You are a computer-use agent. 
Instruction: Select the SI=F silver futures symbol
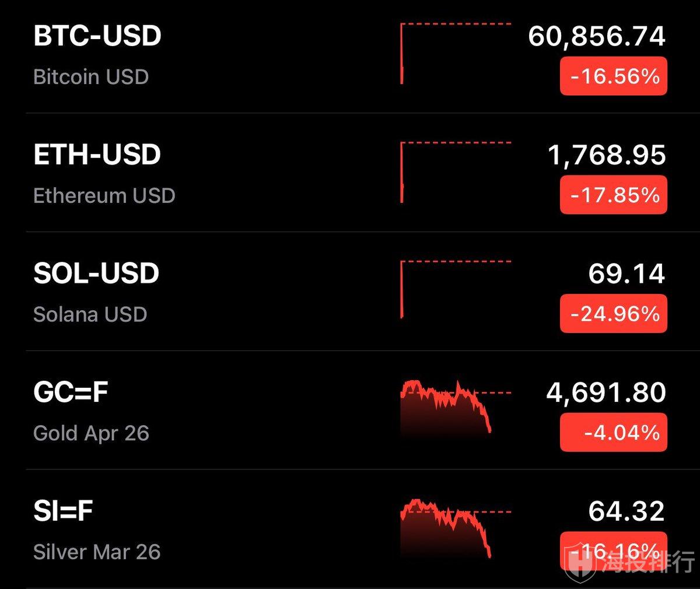tap(63, 511)
